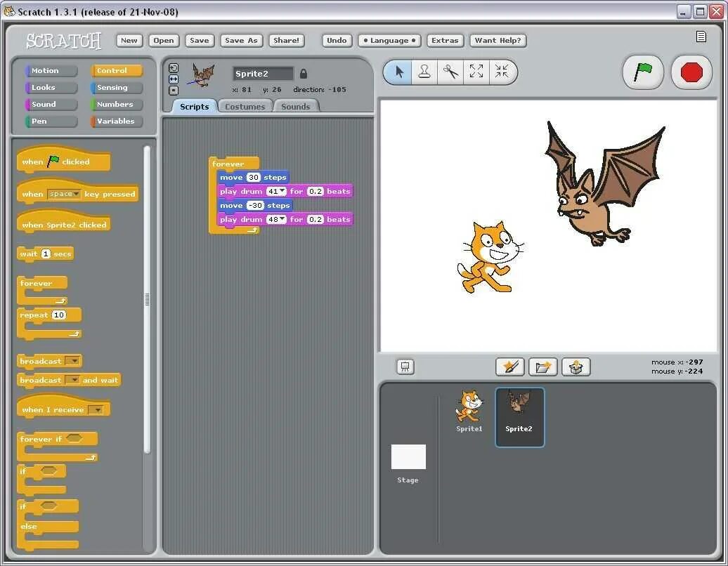Screen dimensions: 728x566
Task: Click the green flag to start the project
Action: coord(642,72)
